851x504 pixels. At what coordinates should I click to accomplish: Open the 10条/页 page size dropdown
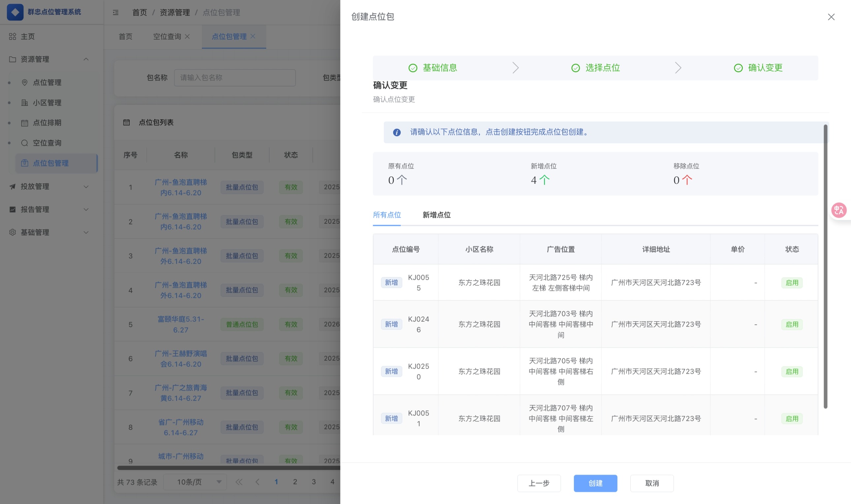click(x=195, y=482)
